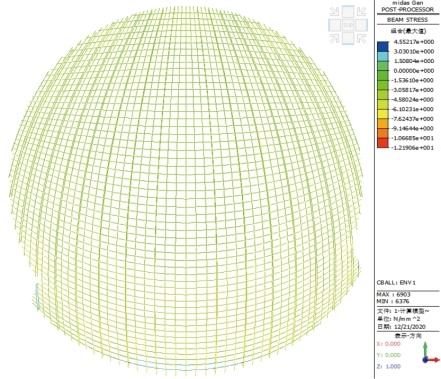Screen dimensions: 441x379
Task: Click the dark blue legend swatch for 4.55217e+000
Action: point(383,46)
